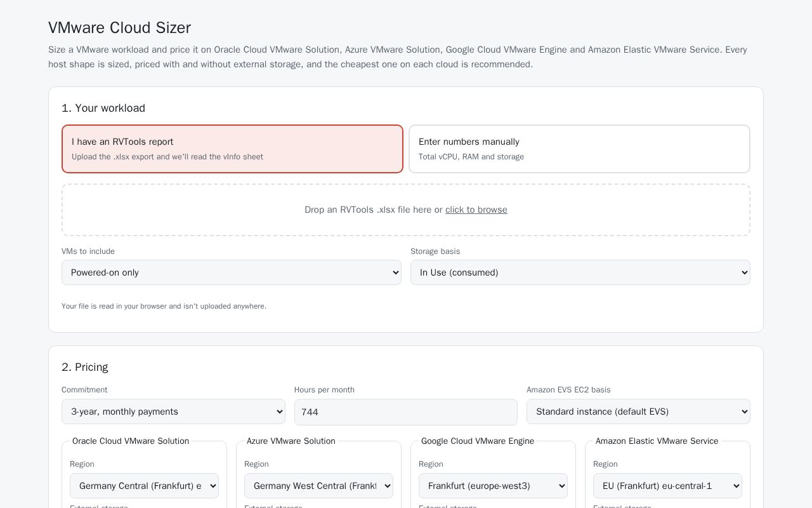Click the 'Azure VMware Solution' group label

point(291,441)
